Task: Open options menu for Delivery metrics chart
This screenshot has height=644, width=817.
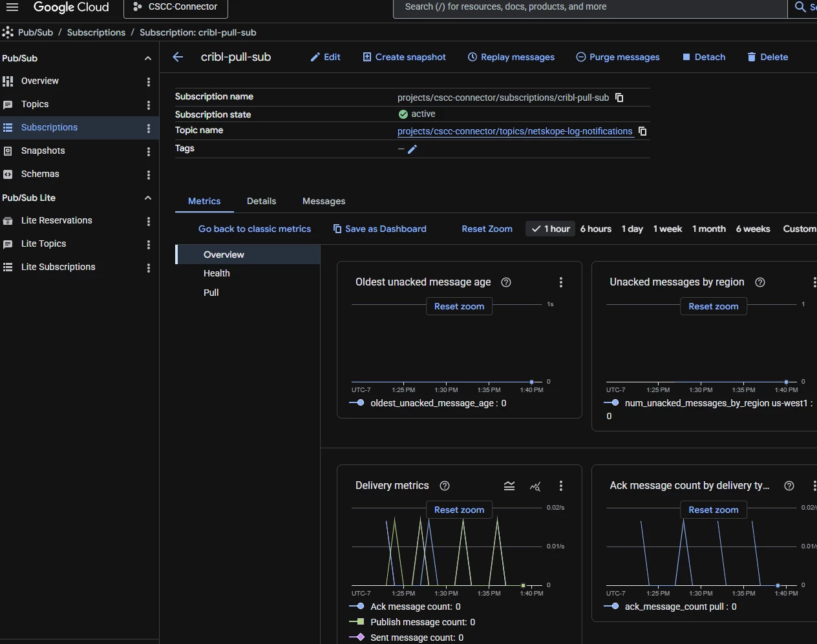Action: [x=561, y=486]
